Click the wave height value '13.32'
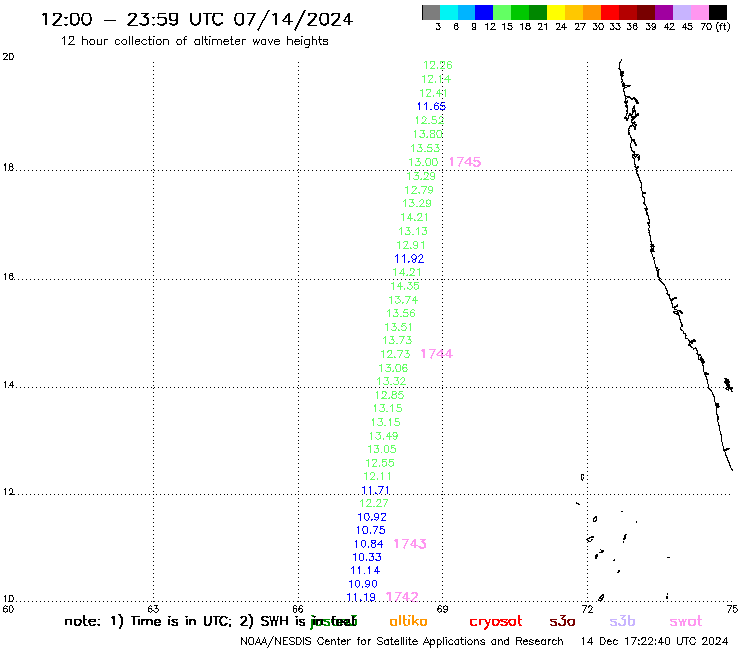Screen dimensions: 740x650 click(391, 381)
